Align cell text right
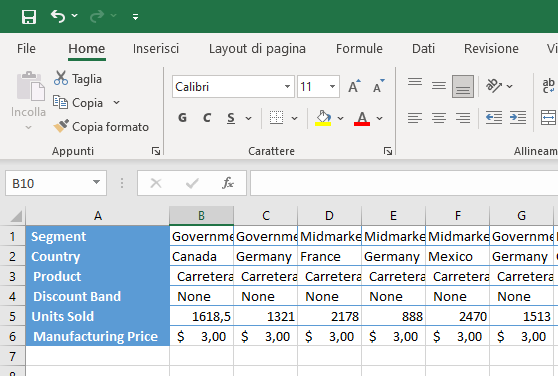Screen dimensions: 558x376 (463, 118)
